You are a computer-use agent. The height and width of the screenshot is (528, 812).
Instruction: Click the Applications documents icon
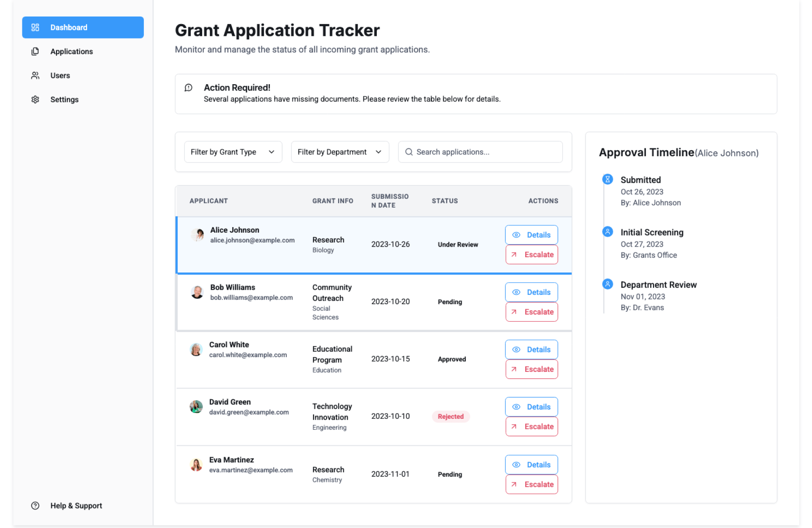point(35,52)
